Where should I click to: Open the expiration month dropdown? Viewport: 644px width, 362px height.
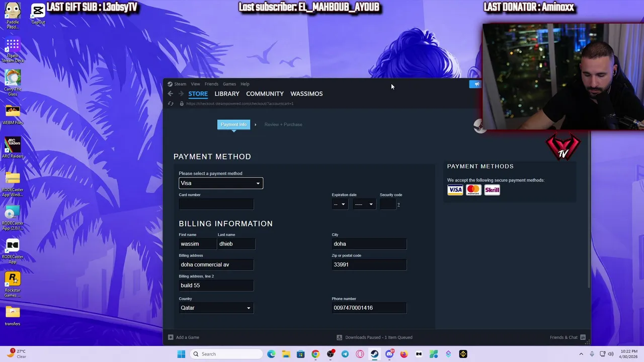340,204
